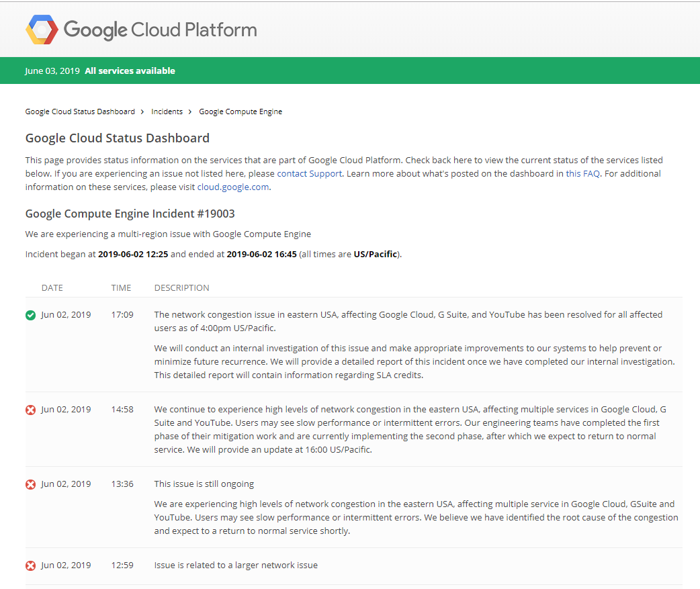The width and height of the screenshot is (700, 589).
Task: Click the red error icon for 13:36 update
Action: [30, 484]
